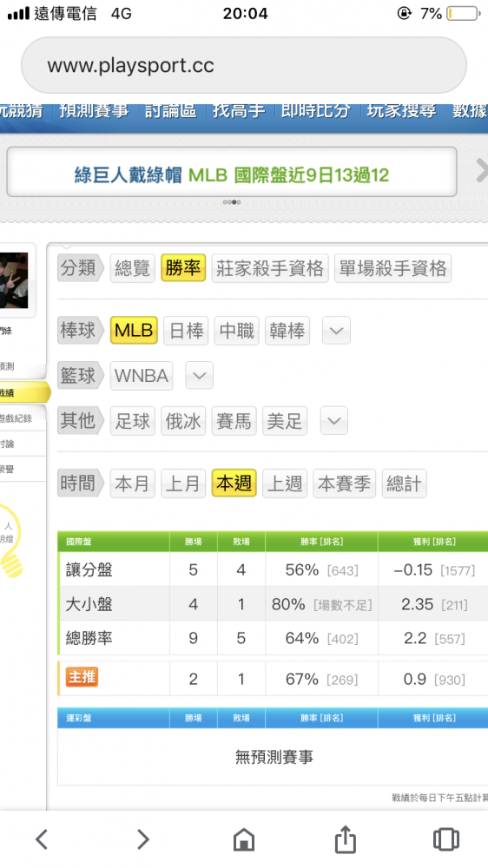Click the 大小盤 row name
The image size is (488, 868).
[x=89, y=604]
